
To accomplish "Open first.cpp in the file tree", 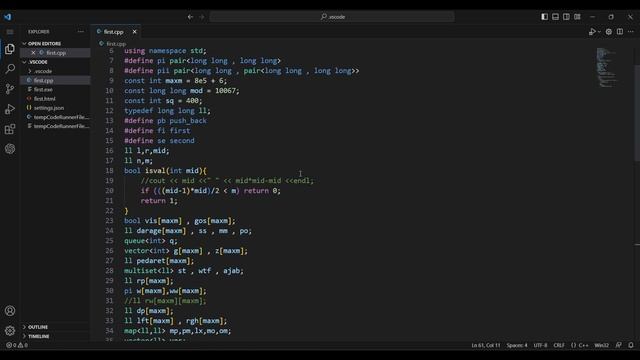I will (x=43, y=80).
